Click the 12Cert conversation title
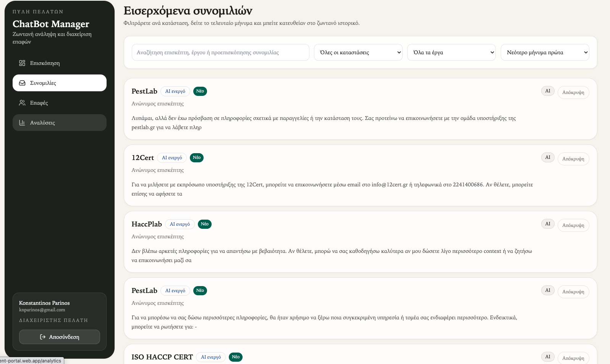The height and width of the screenshot is (364, 610). (143, 158)
